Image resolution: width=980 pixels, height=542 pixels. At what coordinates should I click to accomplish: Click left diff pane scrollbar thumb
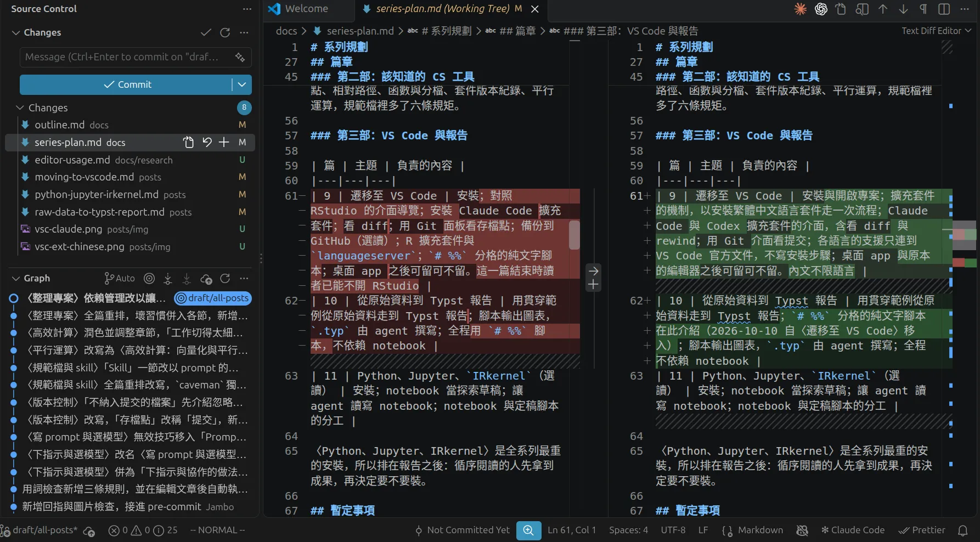[x=575, y=235]
